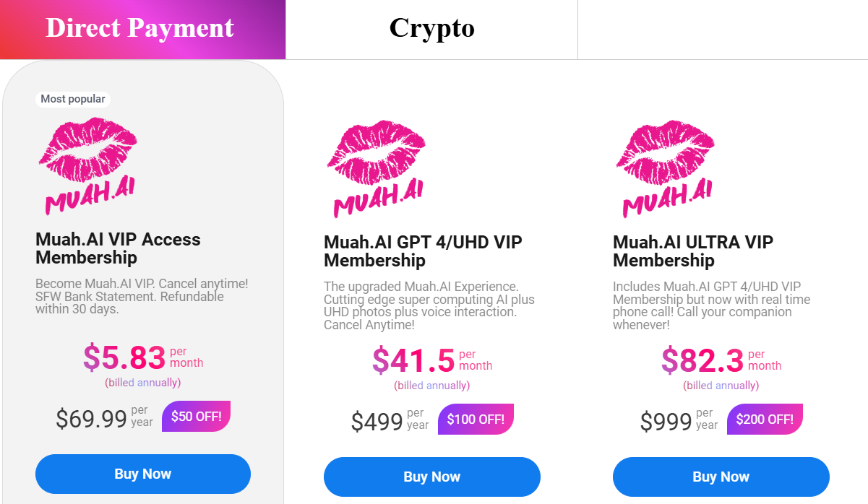Select the Crypto payment tab

click(431, 30)
